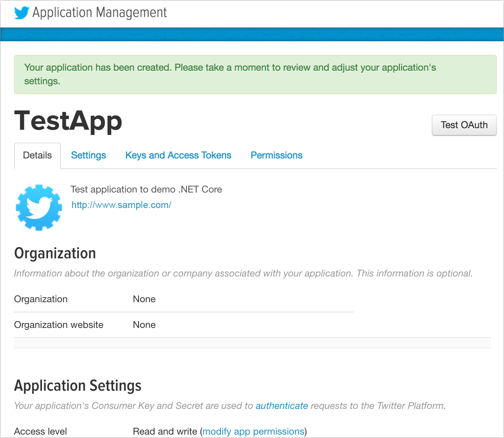504x438 pixels.
Task: Click modify app permissions link
Action: click(254, 432)
